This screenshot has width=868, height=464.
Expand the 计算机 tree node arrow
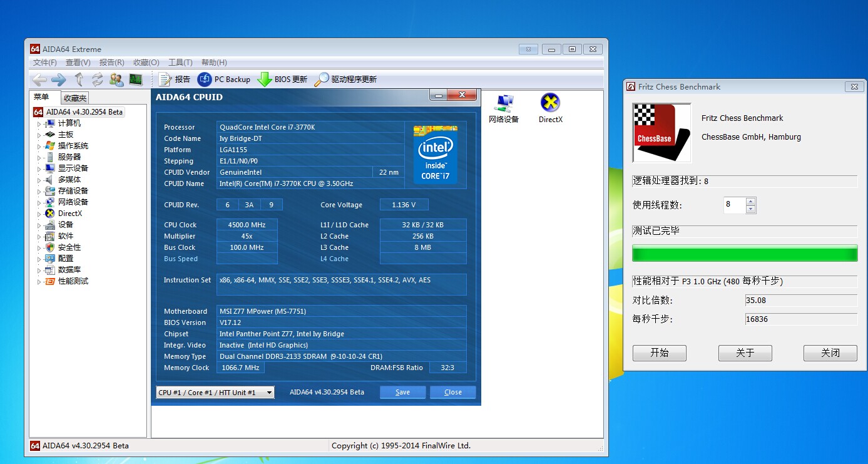point(39,124)
